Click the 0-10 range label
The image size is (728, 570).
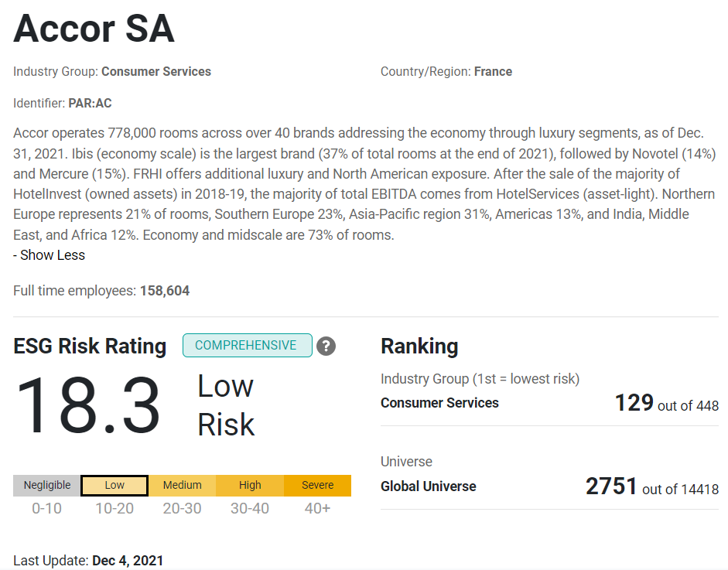point(46,509)
